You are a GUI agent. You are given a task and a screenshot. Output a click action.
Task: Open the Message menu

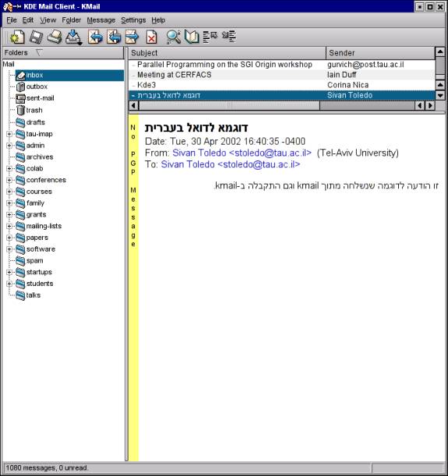coord(101,20)
